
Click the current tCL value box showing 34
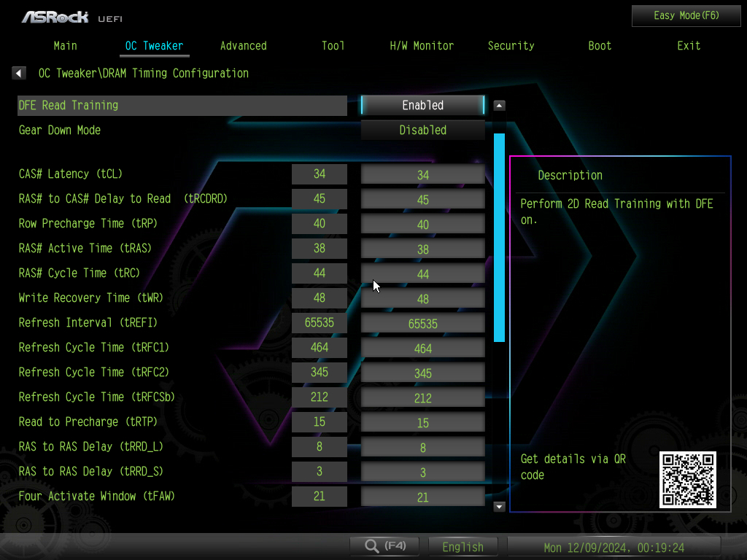point(320,174)
